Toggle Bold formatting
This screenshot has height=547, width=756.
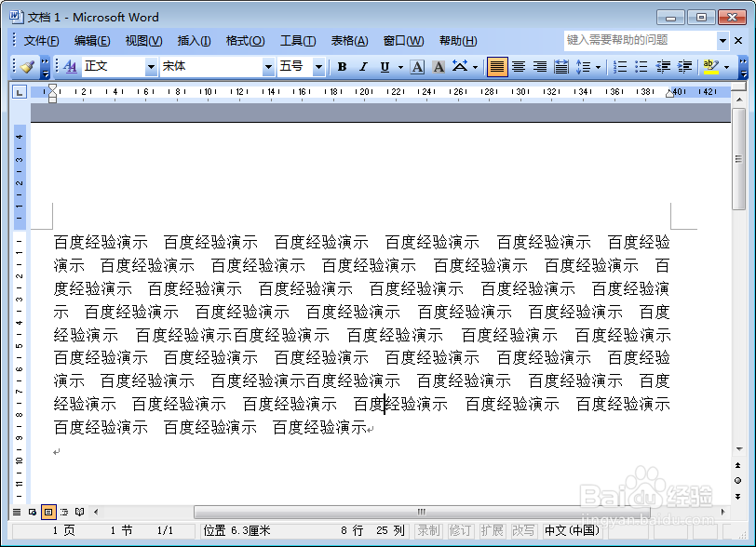[342, 66]
